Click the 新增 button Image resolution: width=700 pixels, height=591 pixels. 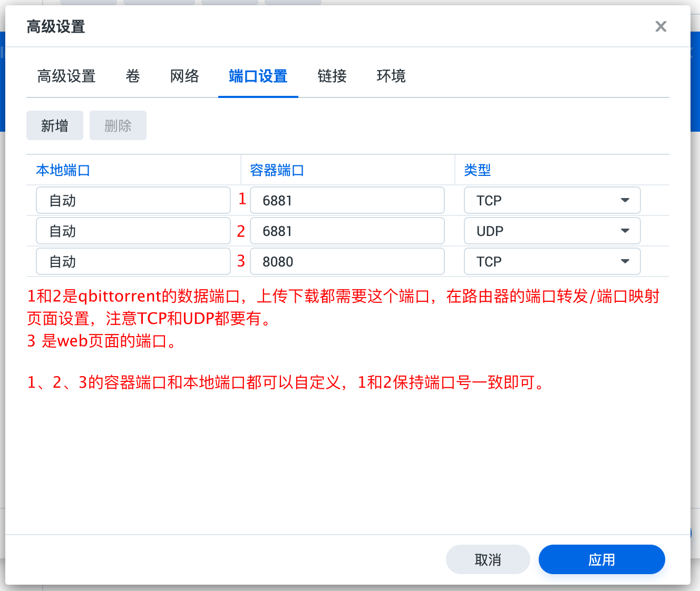pyautogui.click(x=55, y=125)
